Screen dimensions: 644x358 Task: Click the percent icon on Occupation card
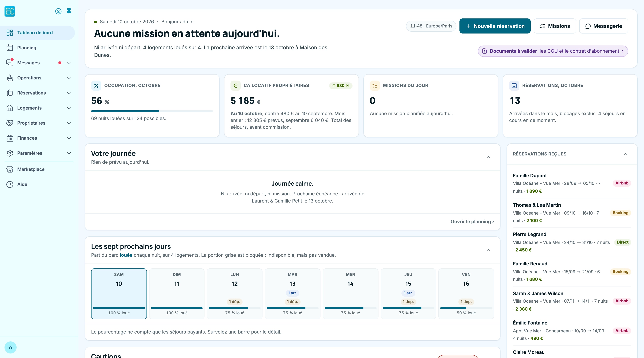(x=96, y=86)
